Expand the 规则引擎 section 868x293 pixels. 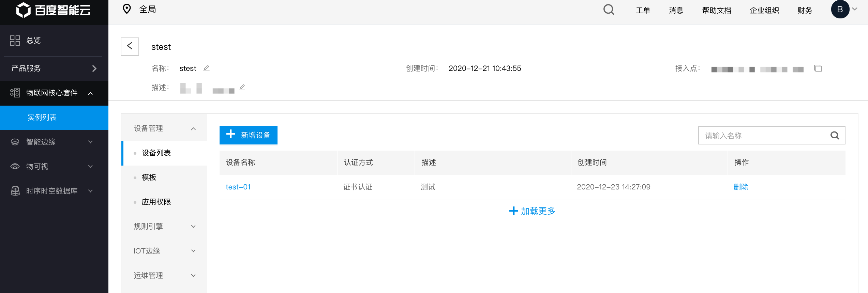click(164, 226)
